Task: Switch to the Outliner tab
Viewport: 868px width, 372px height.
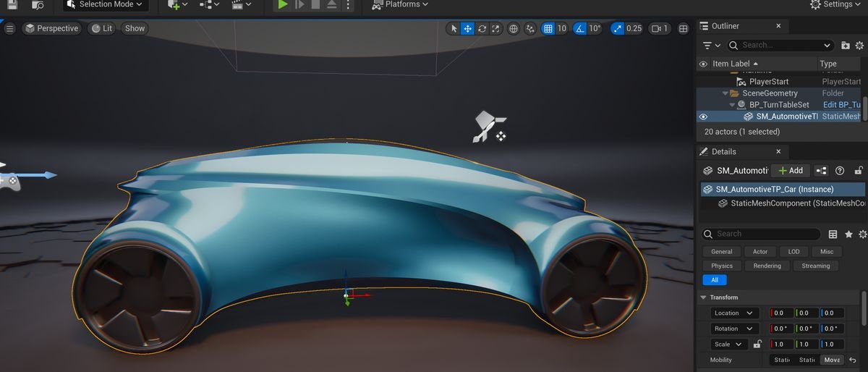Action: (726, 26)
